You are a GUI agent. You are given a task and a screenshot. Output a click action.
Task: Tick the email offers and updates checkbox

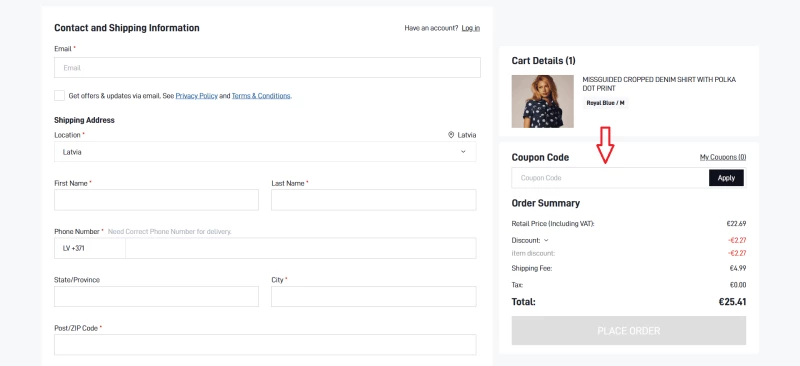60,95
